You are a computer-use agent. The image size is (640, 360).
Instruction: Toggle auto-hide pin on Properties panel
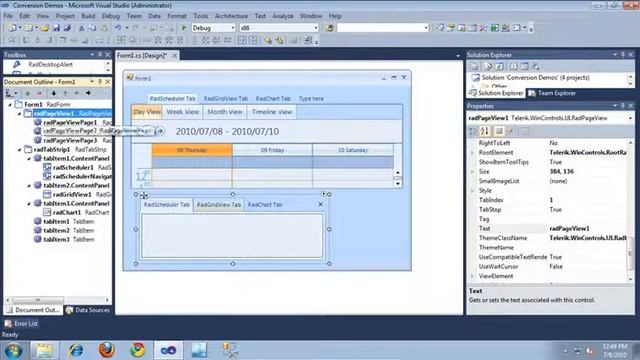click(623, 106)
